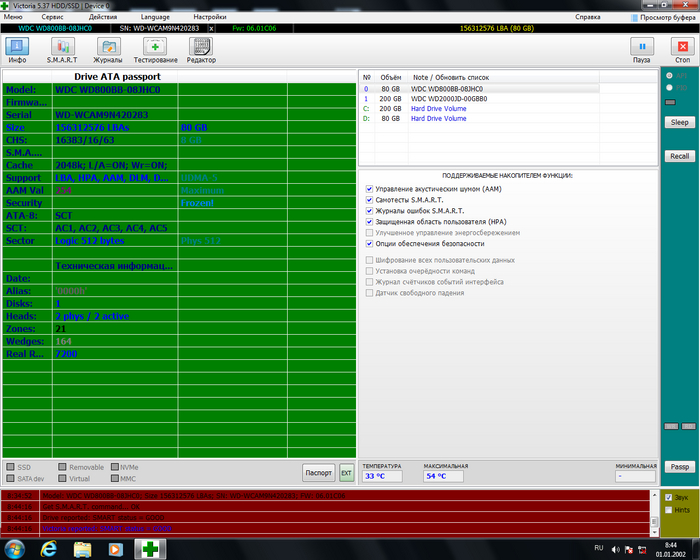This screenshot has width=700, height=560.
Task: Open the Инфо drive info panel
Action: (18, 49)
